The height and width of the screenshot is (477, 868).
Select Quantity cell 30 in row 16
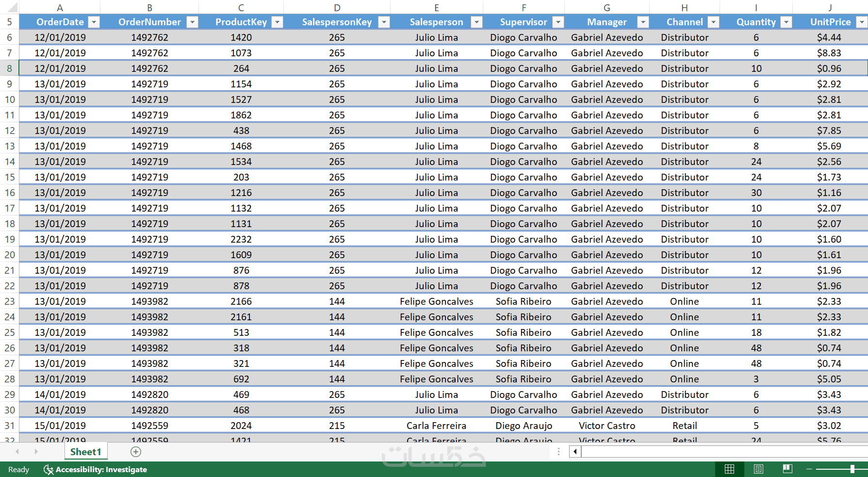coord(756,193)
